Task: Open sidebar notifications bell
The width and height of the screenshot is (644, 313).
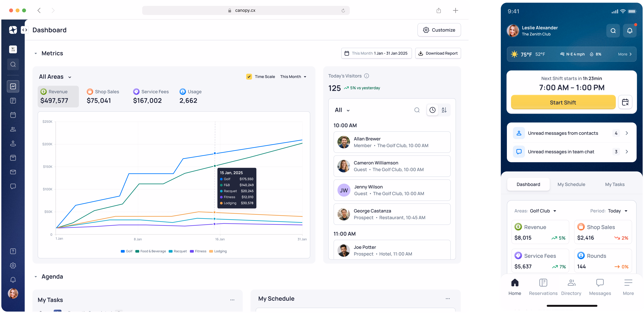Action: pyautogui.click(x=13, y=279)
